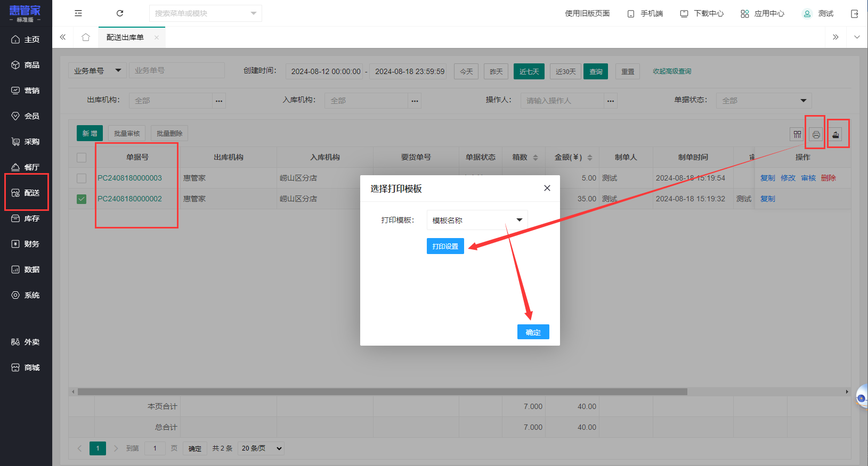Click the printer icon above the table
The image size is (868, 466).
816,134
